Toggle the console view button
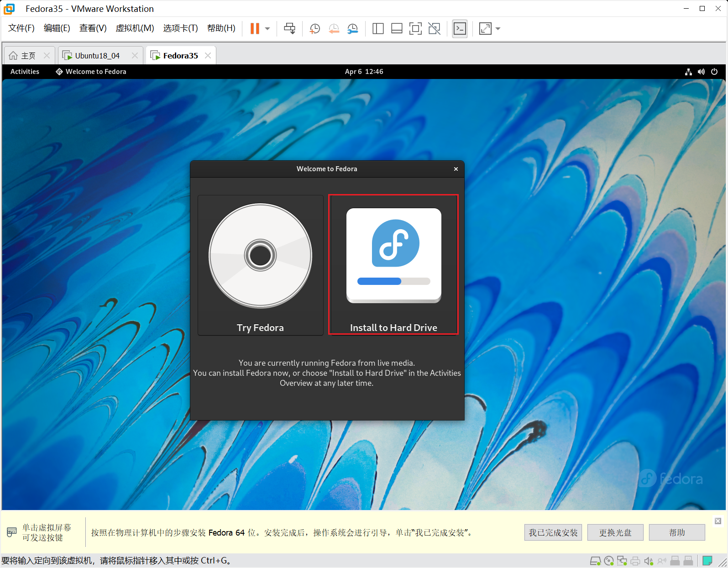728x568 pixels. [x=460, y=29]
